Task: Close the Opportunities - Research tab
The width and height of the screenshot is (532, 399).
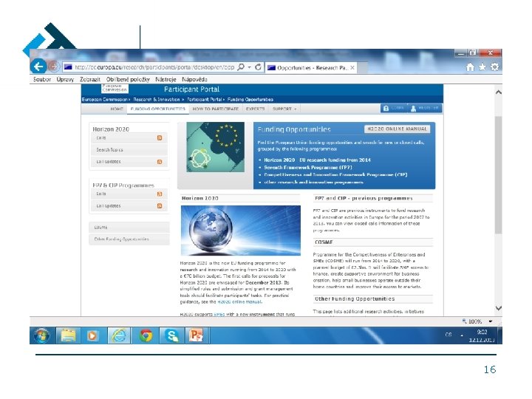Action: 352,68
